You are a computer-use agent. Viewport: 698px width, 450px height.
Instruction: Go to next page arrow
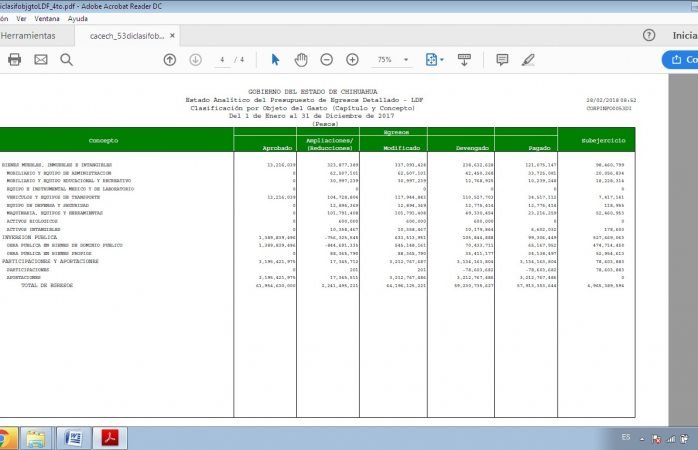point(195,60)
